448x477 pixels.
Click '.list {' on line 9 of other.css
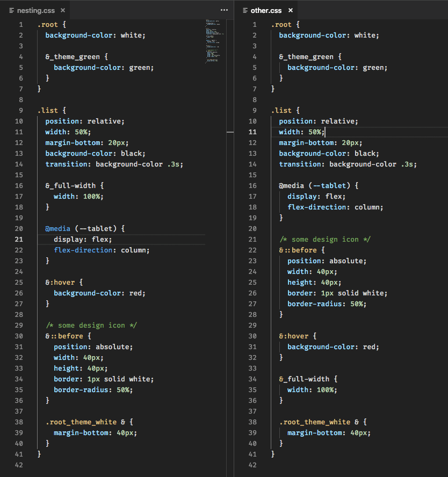pos(285,111)
